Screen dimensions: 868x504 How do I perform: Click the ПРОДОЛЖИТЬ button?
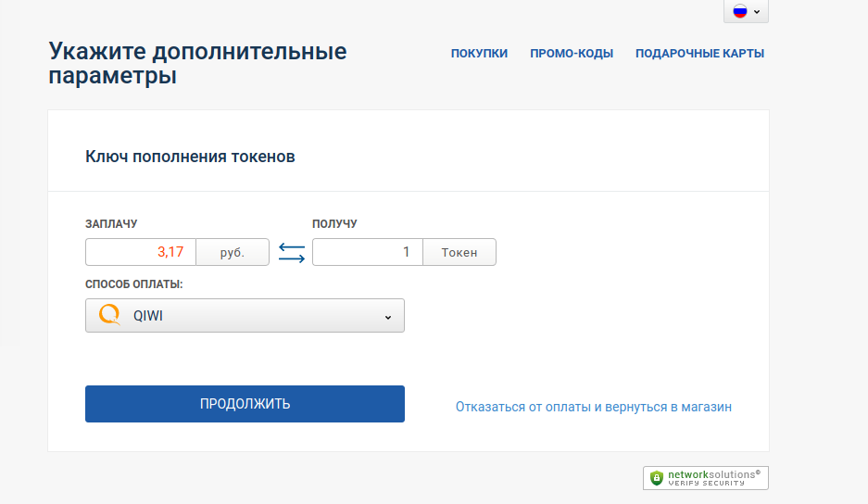[x=245, y=404]
